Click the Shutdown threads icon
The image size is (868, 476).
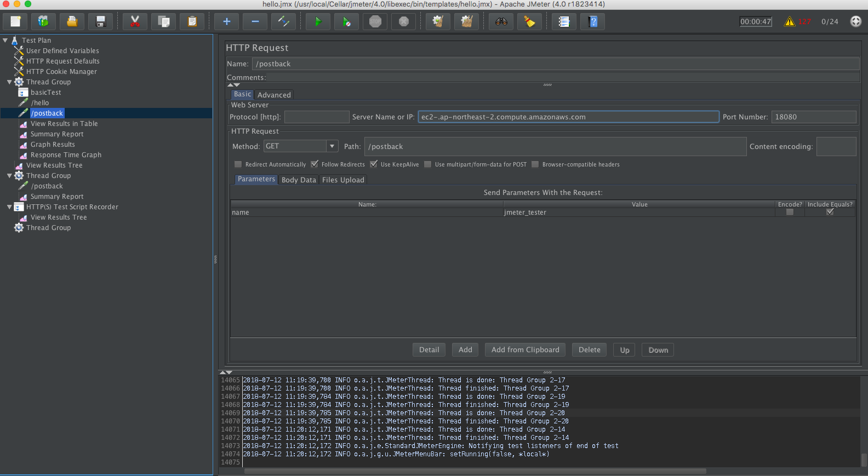[403, 22]
